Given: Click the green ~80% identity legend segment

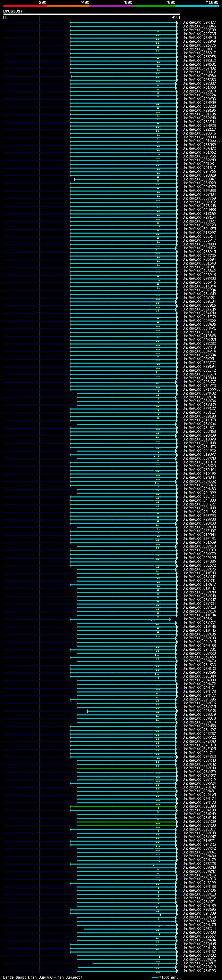Looking at the screenshot, I should click(x=154, y=6).
